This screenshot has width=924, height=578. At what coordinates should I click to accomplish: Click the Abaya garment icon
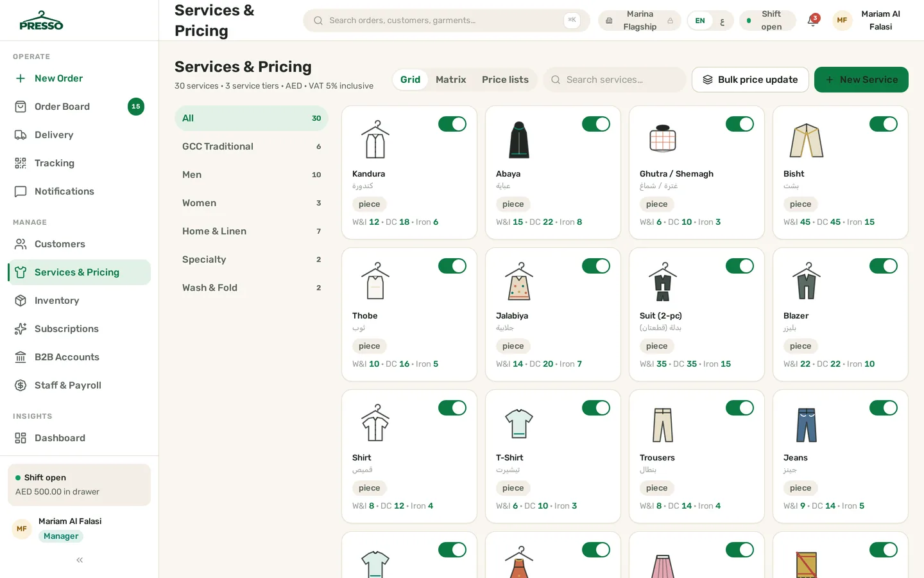pyautogui.click(x=519, y=139)
